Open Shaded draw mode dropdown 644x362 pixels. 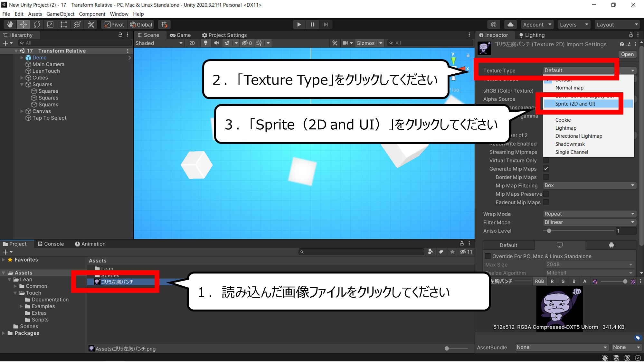159,43
